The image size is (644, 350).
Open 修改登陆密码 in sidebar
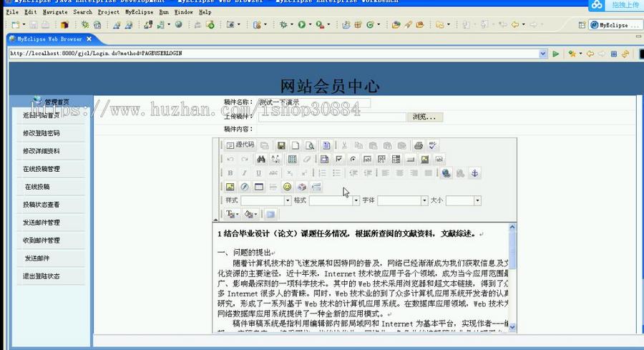41,133
